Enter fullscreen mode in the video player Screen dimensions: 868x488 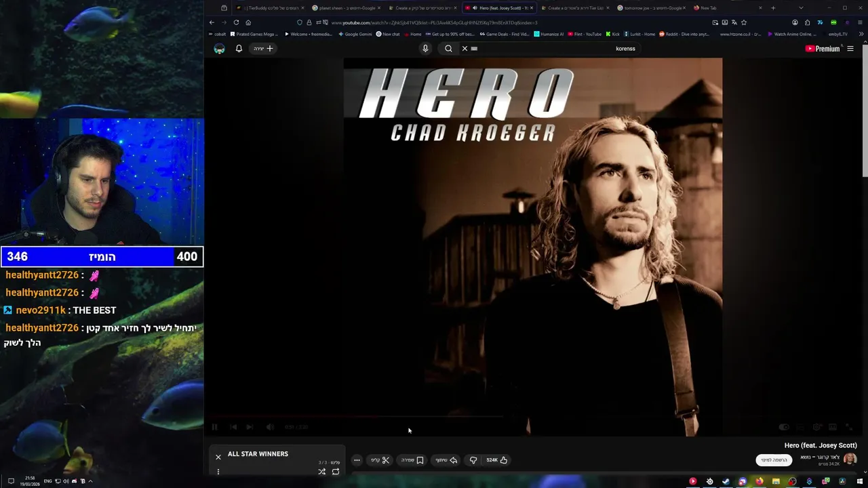click(849, 427)
